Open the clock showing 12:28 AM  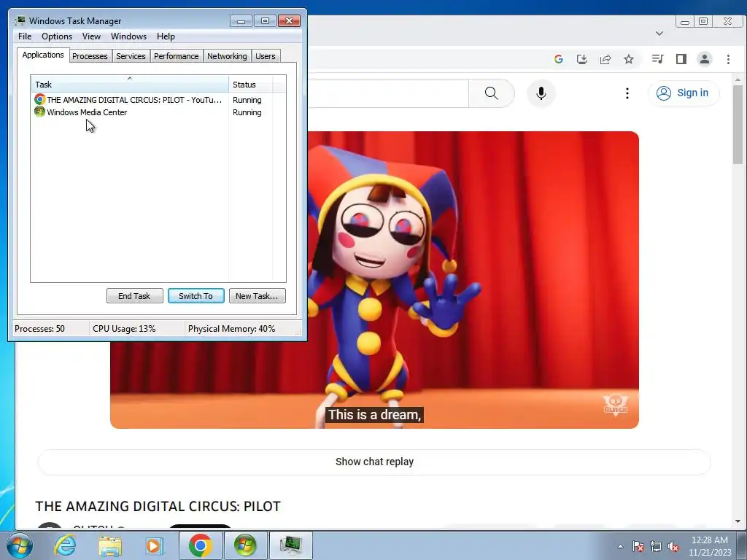(x=710, y=546)
